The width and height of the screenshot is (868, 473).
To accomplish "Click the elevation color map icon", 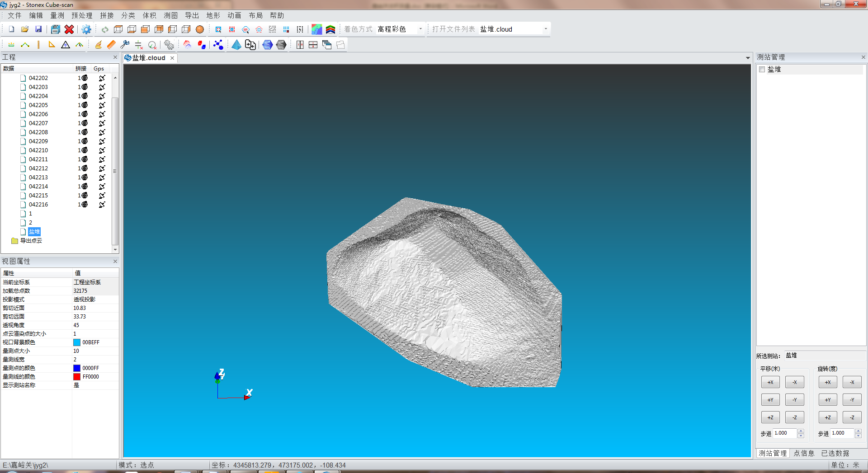I will point(317,29).
